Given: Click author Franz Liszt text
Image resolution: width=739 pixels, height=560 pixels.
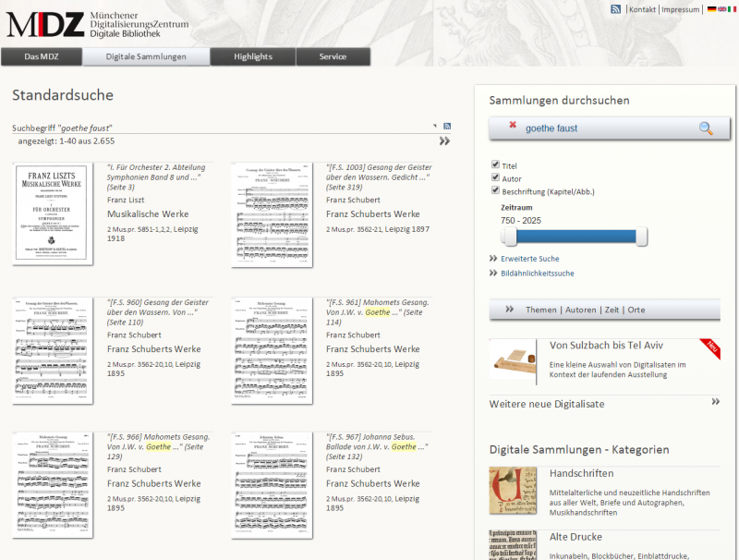Looking at the screenshot, I should pos(126,200).
